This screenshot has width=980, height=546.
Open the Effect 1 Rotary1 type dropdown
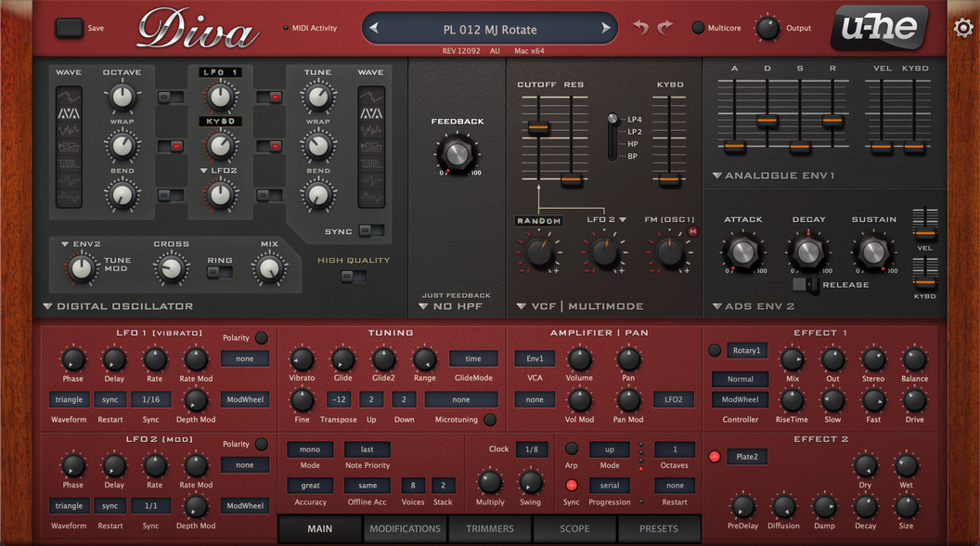point(746,350)
